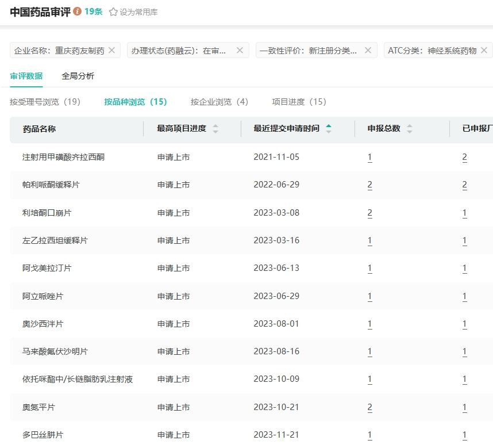This screenshot has width=493, height=448.
Task: Select the 审评数据 tab
Action: point(26,76)
